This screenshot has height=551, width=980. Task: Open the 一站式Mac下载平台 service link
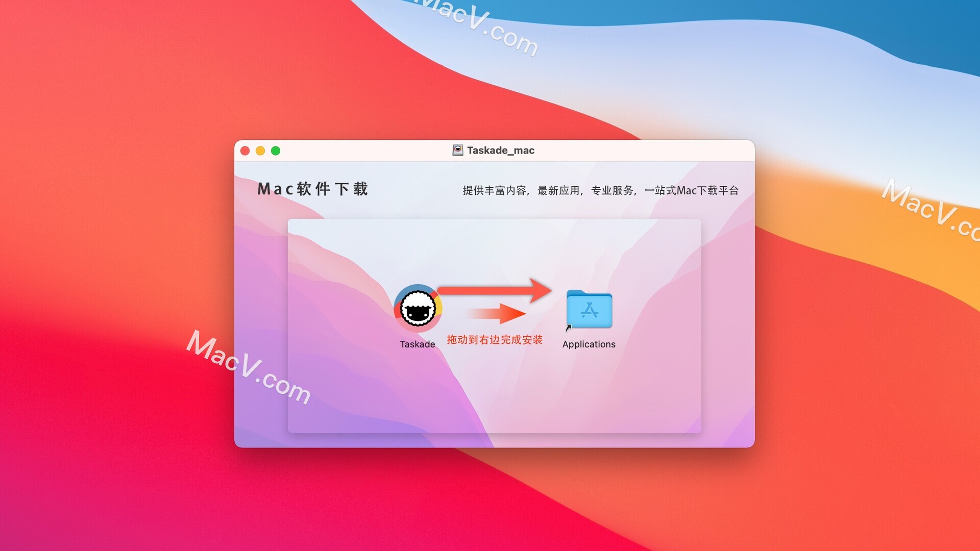point(686,190)
